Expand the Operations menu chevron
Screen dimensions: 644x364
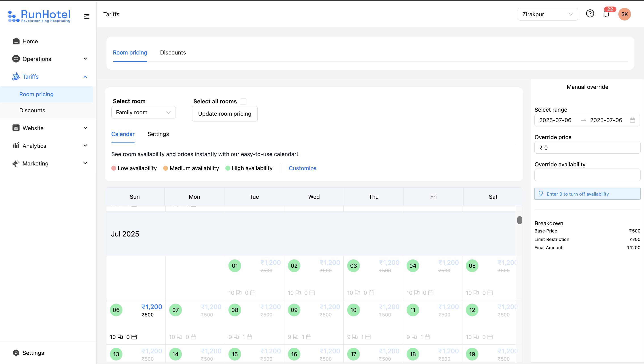coord(85,59)
